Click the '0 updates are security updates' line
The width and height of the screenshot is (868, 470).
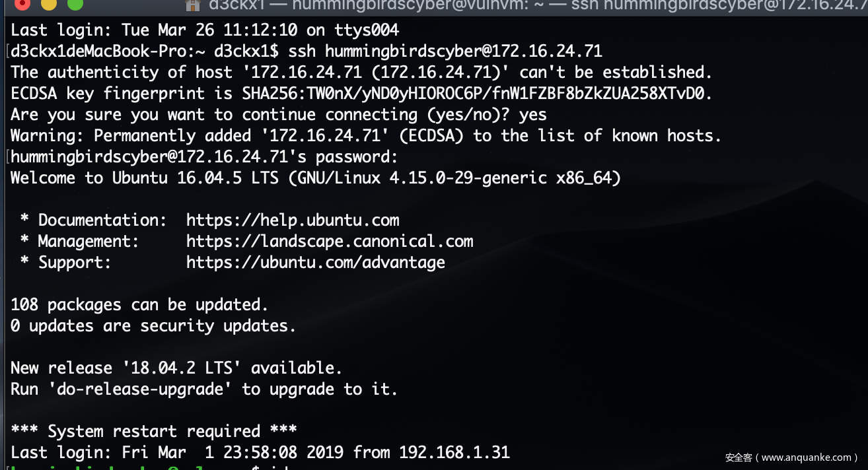[153, 325]
